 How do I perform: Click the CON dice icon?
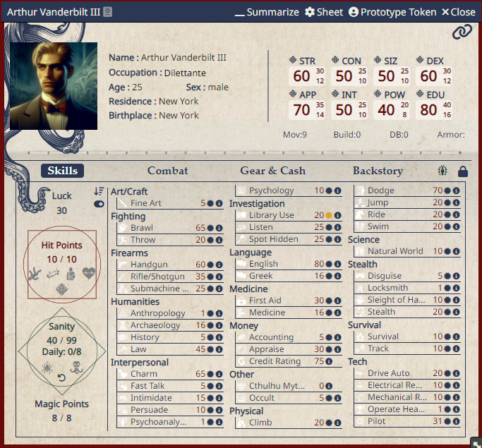[335, 60]
